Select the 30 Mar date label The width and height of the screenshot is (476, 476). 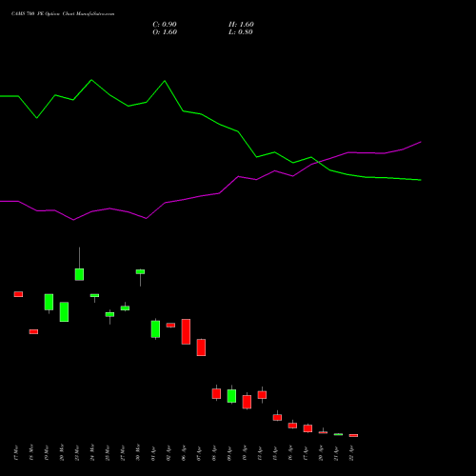138,453
